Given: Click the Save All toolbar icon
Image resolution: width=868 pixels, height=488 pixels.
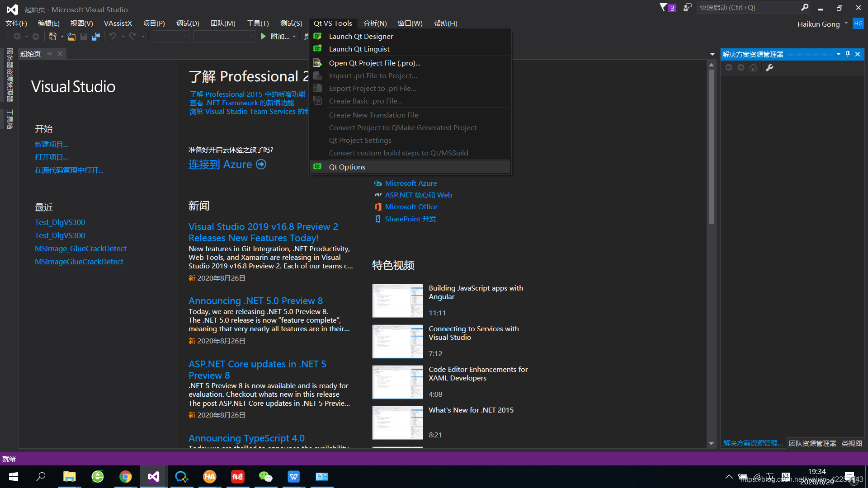Looking at the screenshot, I should point(95,37).
